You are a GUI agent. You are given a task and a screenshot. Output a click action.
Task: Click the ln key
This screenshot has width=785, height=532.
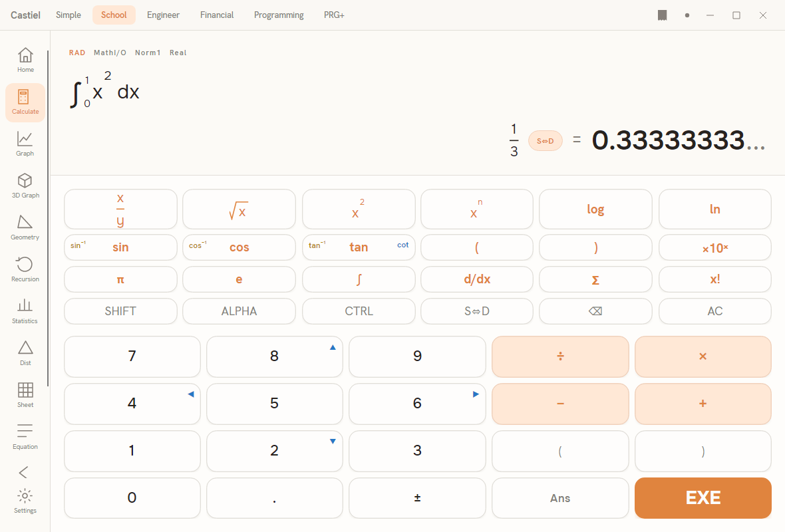point(715,209)
